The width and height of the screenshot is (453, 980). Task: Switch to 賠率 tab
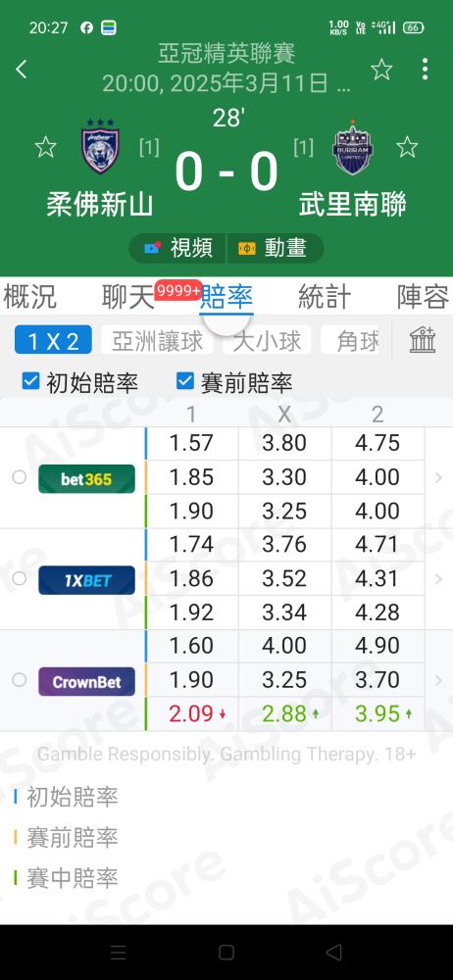[x=226, y=297]
